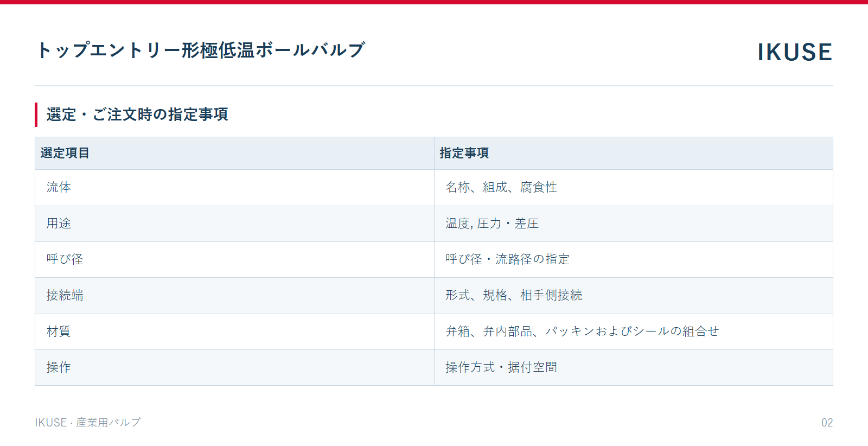Select the 操作 table cell

(x=234, y=367)
